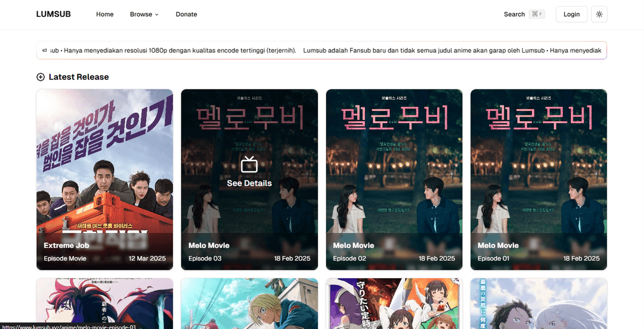The height and width of the screenshot is (329, 644).
Task: Click the scrolling Lumsub announcement text
Action: [326, 51]
